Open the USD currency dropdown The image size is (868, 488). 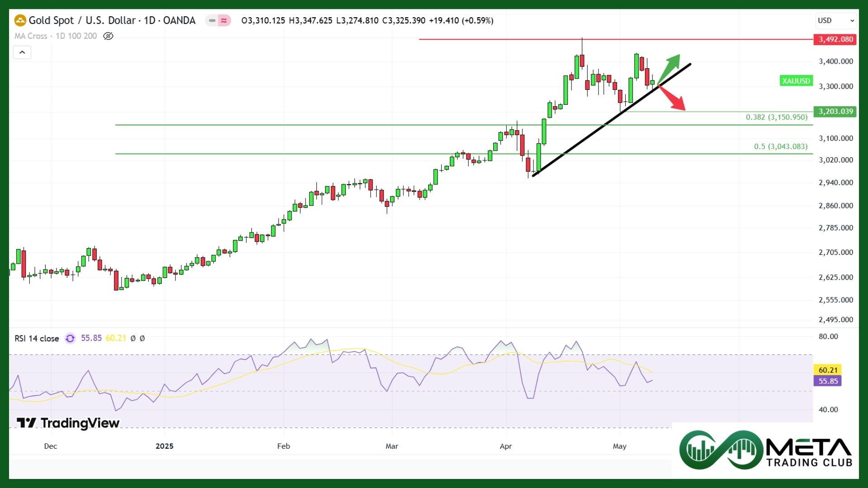[x=835, y=20]
